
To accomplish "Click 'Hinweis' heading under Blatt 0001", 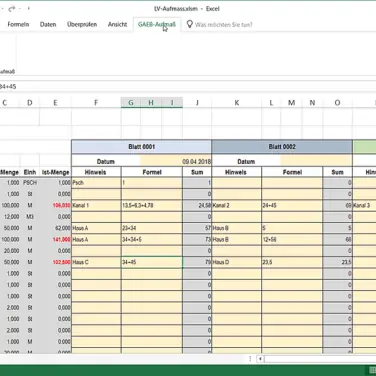I will 95,172.
